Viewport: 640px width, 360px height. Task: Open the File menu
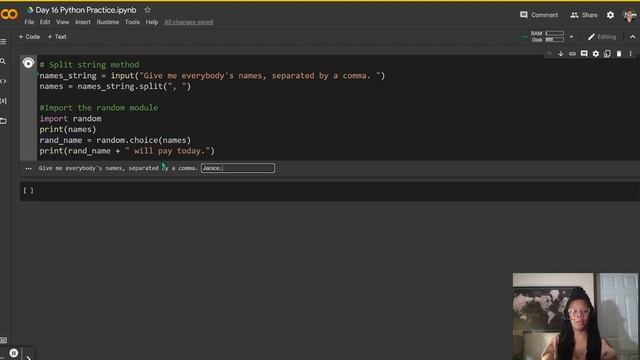pyautogui.click(x=29, y=22)
